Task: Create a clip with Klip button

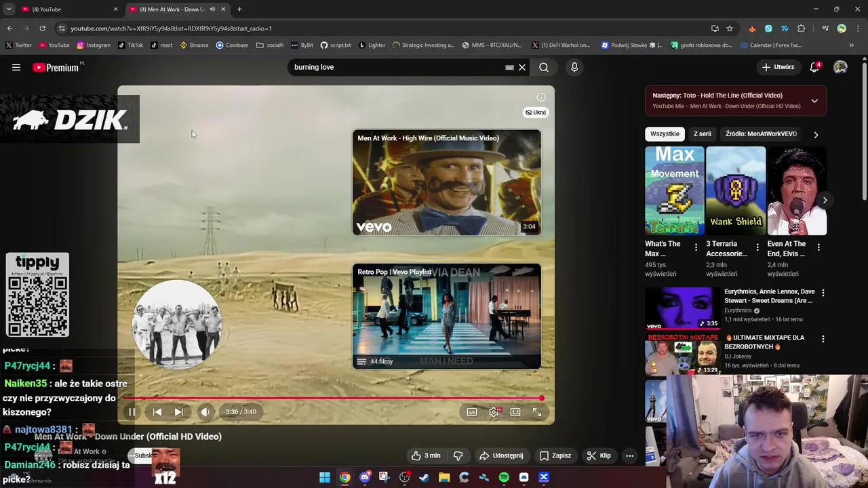Action: (599, 455)
